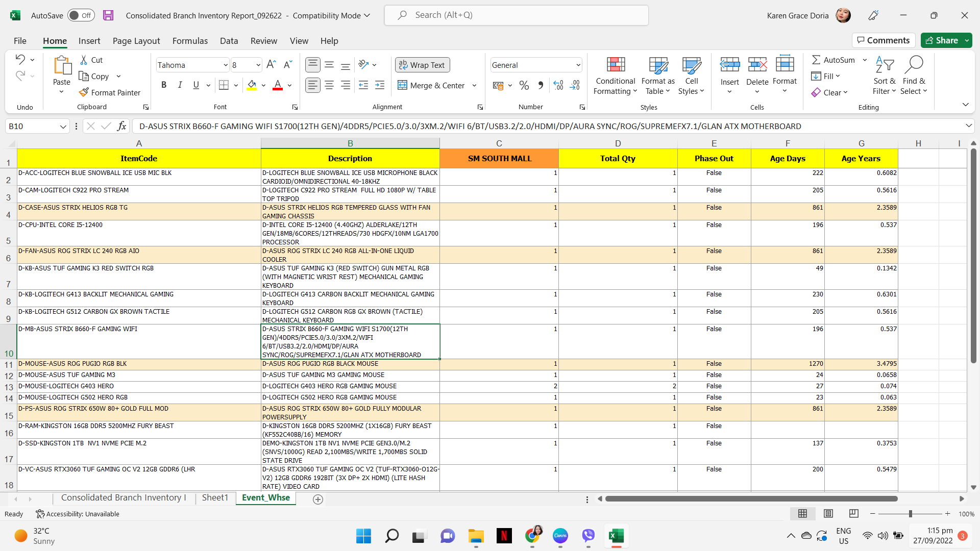Click Decrease Decimal icon
Viewport: 980px width, 551px height.
coord(575,85)
